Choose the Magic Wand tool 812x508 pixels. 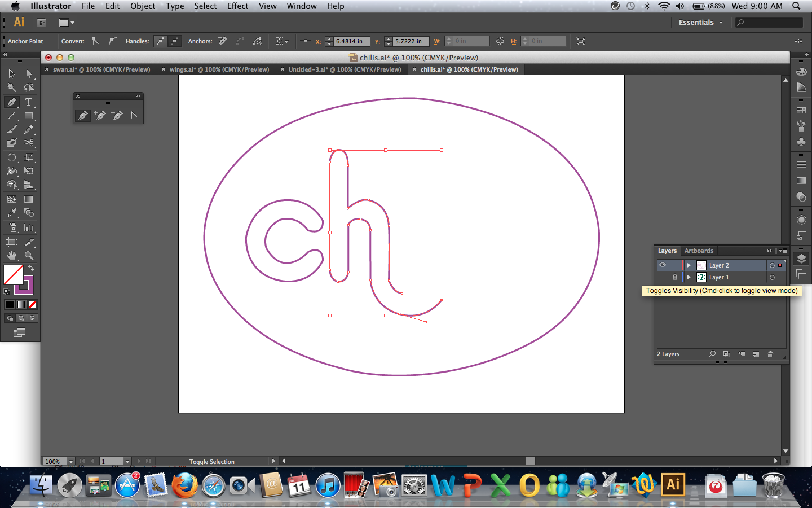pos(11,87)
